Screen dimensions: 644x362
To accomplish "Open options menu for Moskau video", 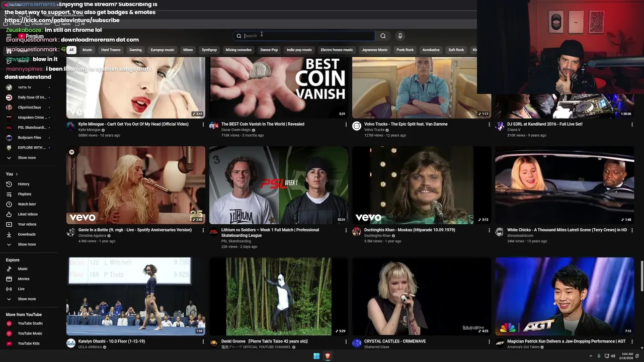I will pyautogui.click(x=489, y=230).
